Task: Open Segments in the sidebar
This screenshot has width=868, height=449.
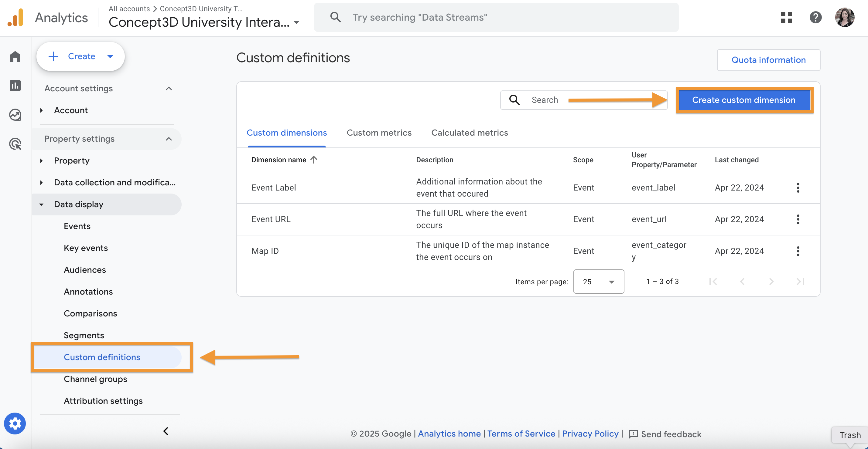Action: click(84, 336)
